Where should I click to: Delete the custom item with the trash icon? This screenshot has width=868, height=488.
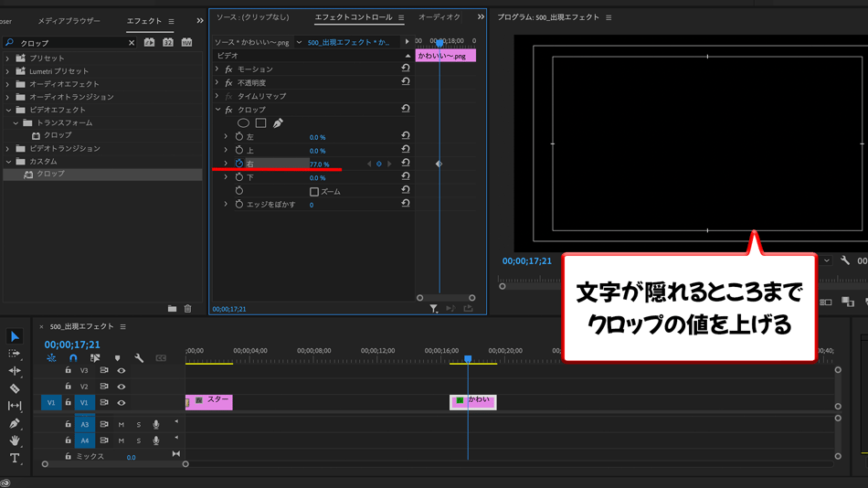187,309
